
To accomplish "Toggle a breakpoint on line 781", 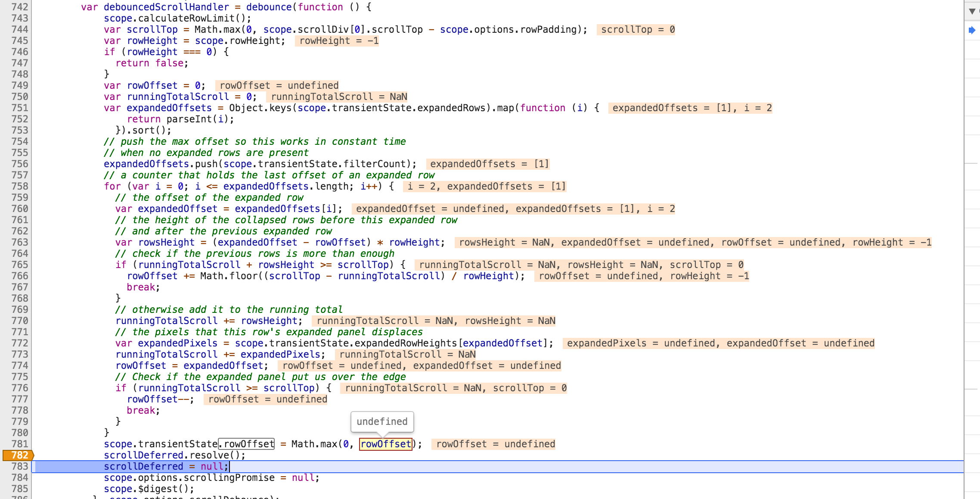I will pos(19,444).
